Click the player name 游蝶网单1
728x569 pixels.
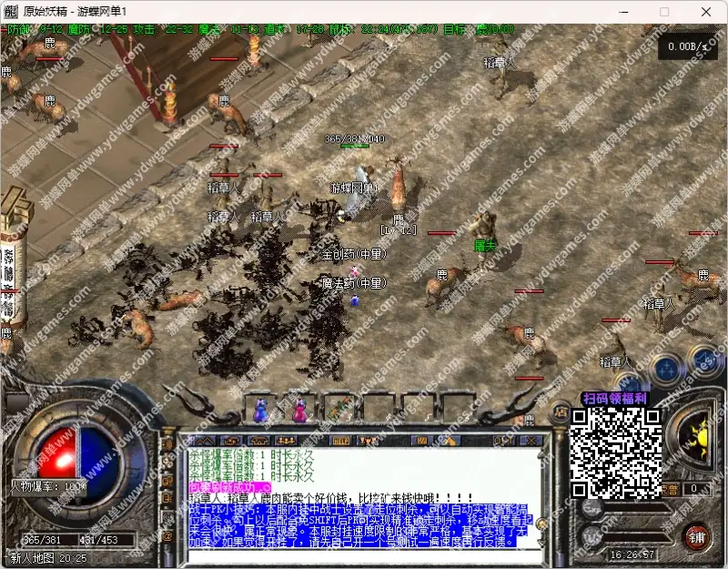point(355,188)
